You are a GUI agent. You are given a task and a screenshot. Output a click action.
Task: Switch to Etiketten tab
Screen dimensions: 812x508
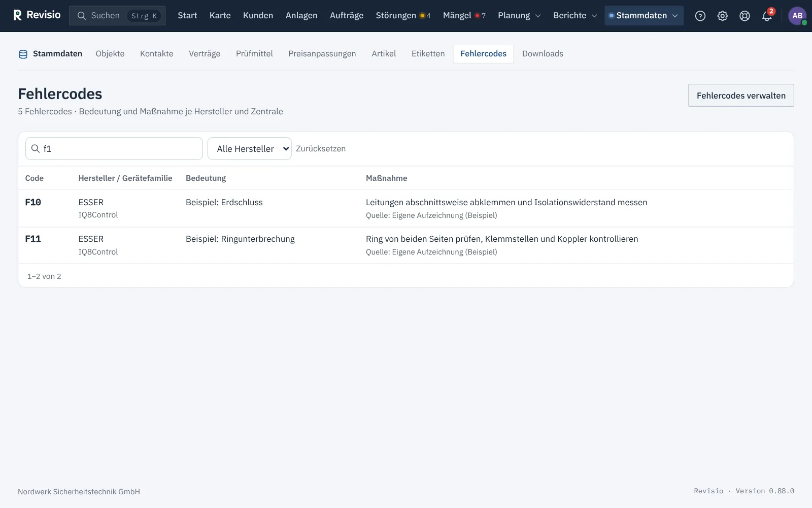(x=428, y=54)
